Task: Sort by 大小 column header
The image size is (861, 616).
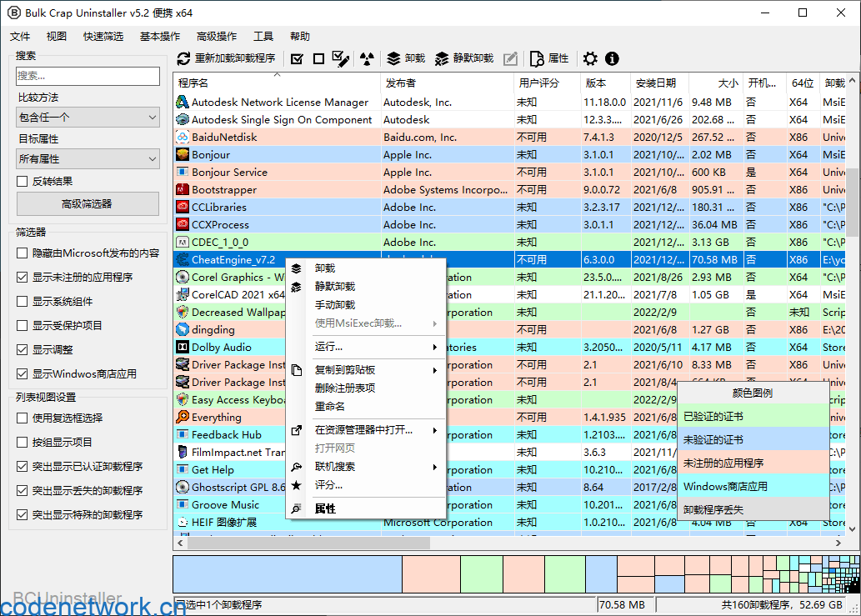Action: (716, 83)
